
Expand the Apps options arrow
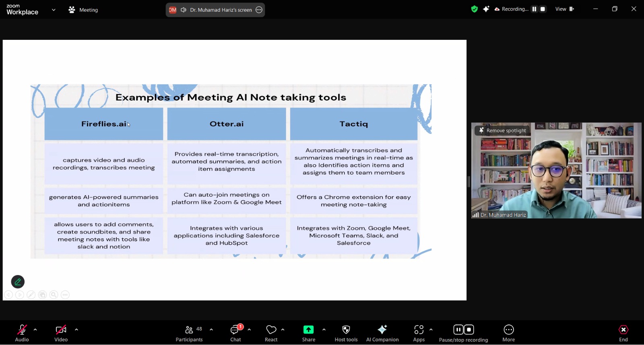click(431, 330)
